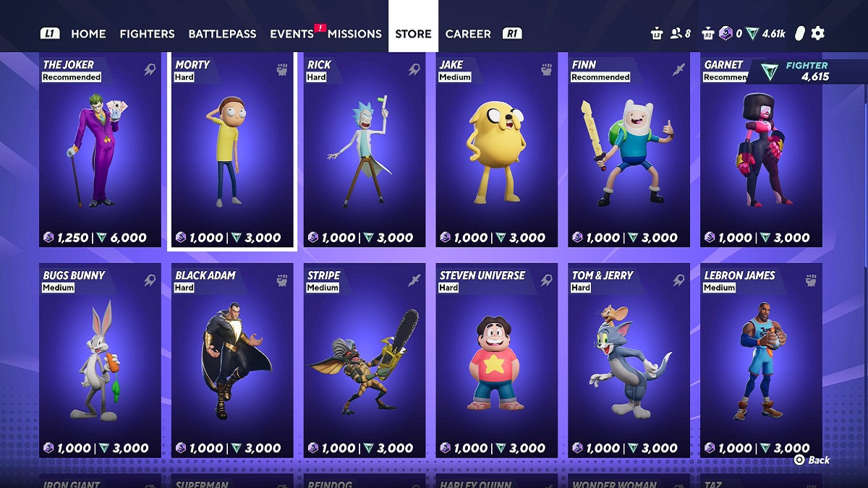This screenshot has width=868, height=488.
Task: Open the settings gear icon
Action: [817, 33]
